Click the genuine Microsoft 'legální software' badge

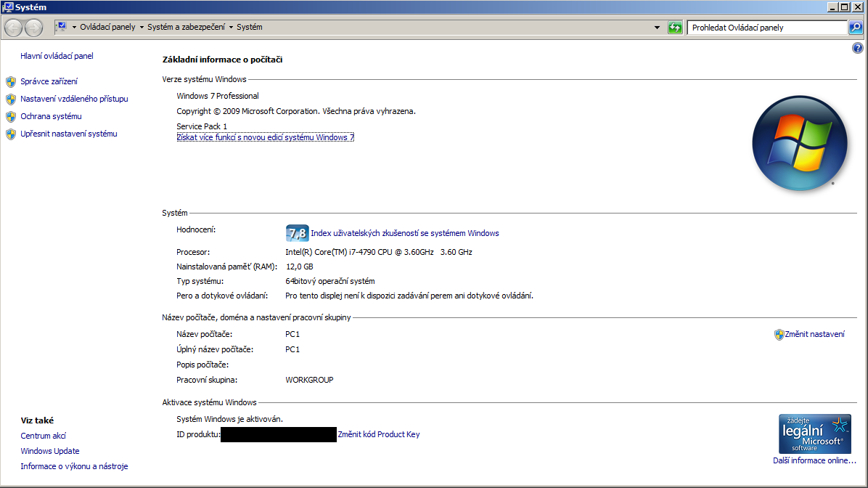tap(815, 434)
